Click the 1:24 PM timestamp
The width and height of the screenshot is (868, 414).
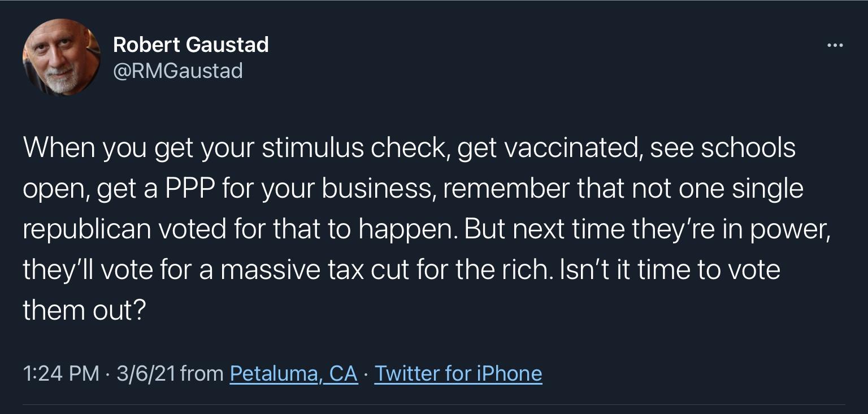(x=61, y=373)
